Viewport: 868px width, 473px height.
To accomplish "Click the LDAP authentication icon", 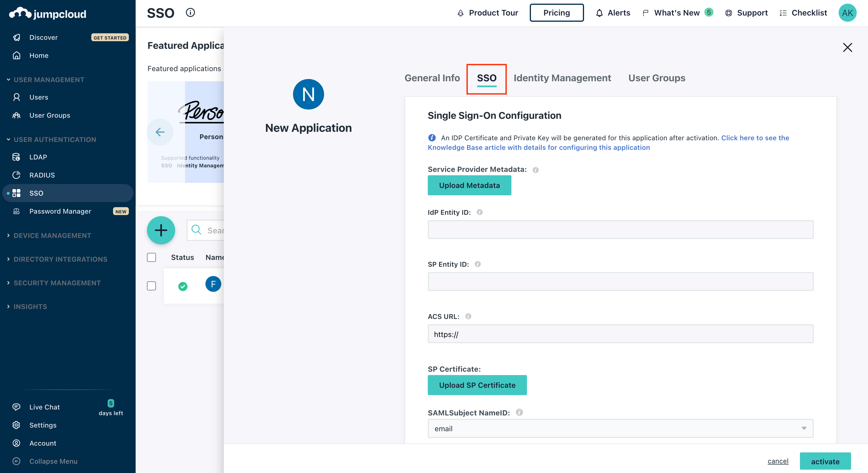I will point(16,157).
